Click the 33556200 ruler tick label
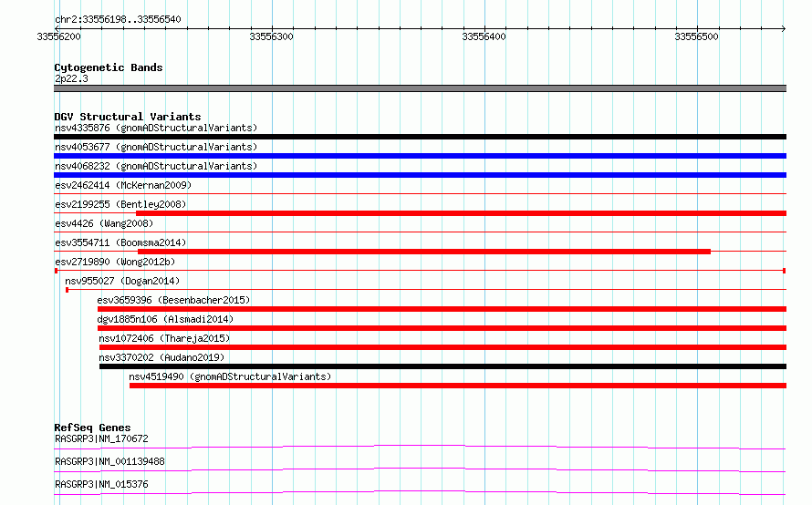The height and width of the screenshot is (505, 812). click(59, 36)
